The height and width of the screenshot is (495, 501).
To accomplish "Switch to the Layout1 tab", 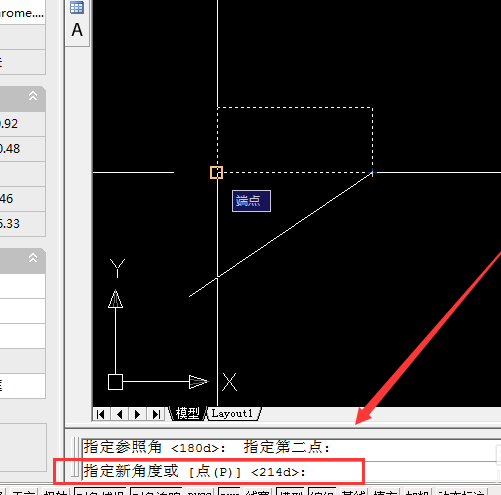I will tap(233, 413).
